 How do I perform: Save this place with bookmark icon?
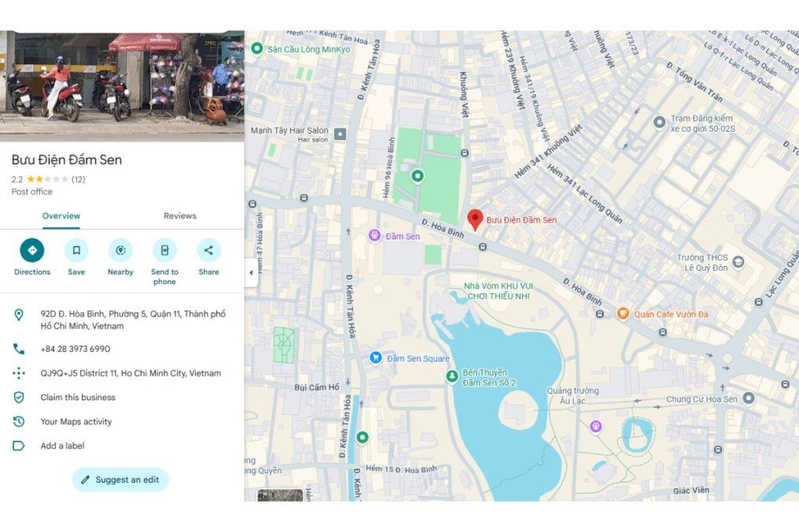(x=76, y=250)
